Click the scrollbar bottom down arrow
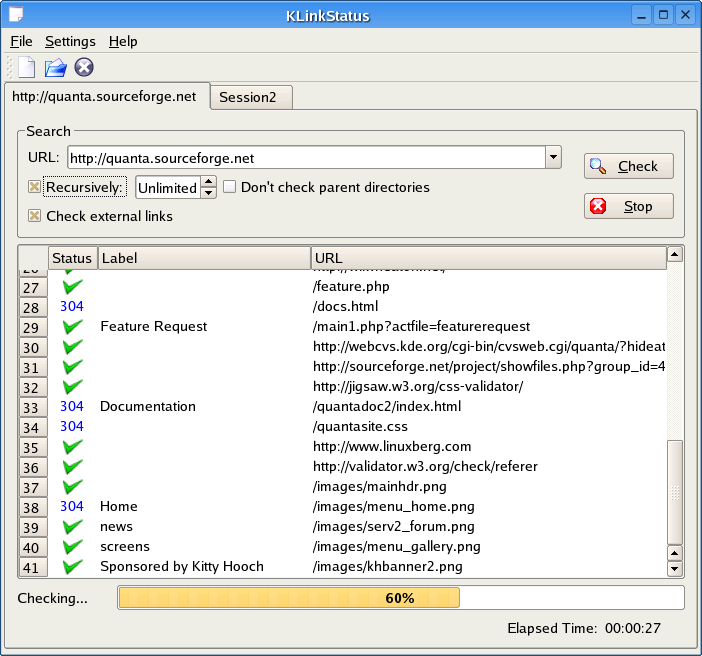The width and height of the screenshot is (702, 656). [675, 569]
